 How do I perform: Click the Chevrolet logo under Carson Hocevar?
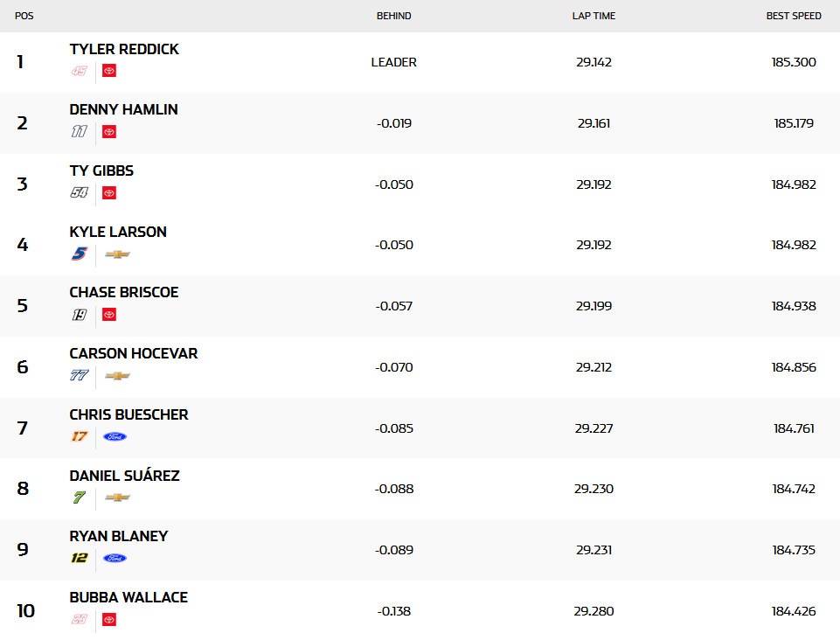(117, 376)
